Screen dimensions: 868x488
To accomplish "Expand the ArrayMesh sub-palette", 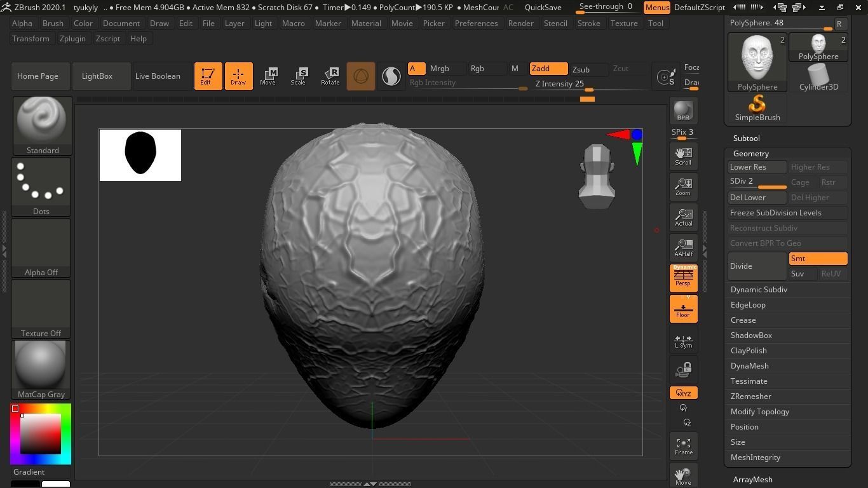I will pos(752,480).
